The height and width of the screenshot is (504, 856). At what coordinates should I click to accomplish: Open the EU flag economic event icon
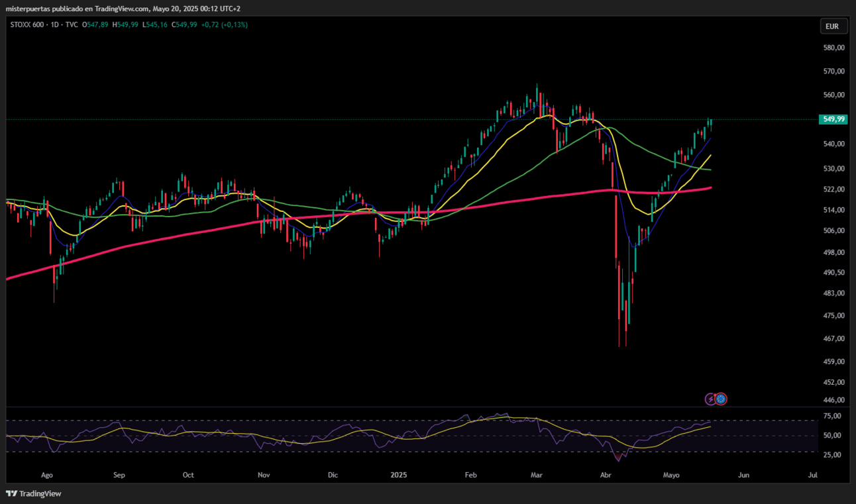click(721, 399)
